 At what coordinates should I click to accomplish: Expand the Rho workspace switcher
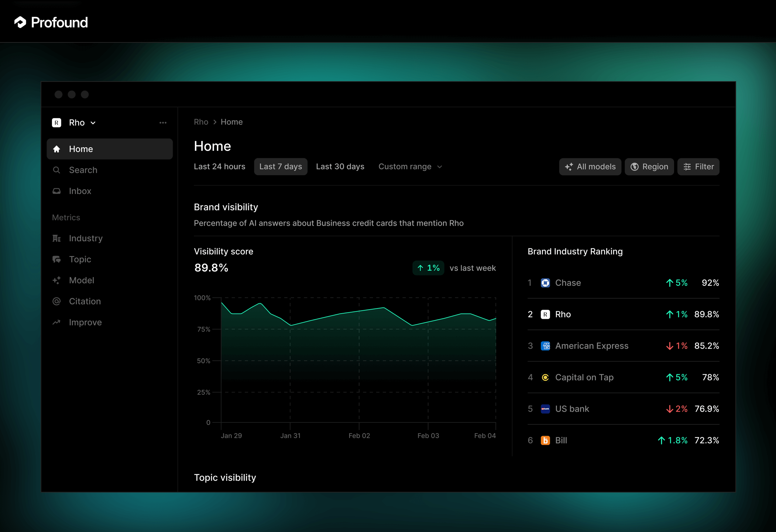coord(82,122)
